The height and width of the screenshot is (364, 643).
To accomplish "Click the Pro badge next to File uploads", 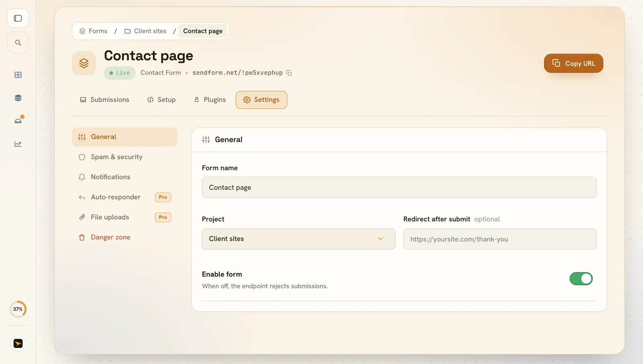I will (163, 217).
